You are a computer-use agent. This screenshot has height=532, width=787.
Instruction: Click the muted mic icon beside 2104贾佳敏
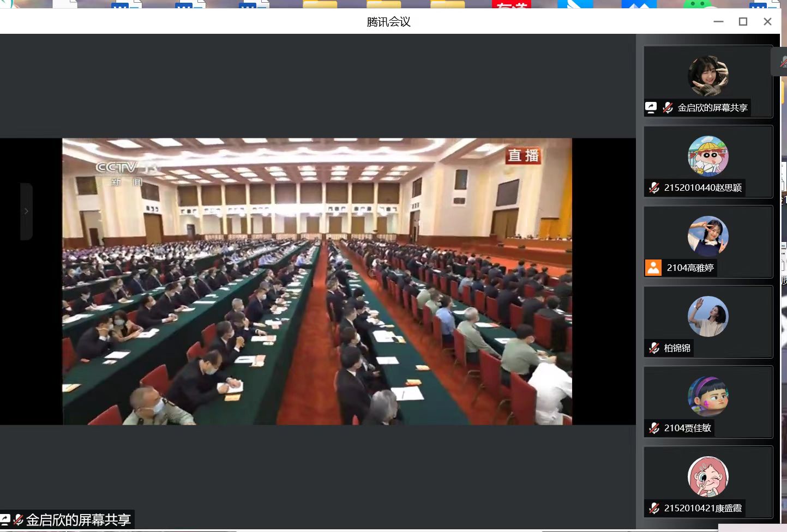tap(654, 428)
